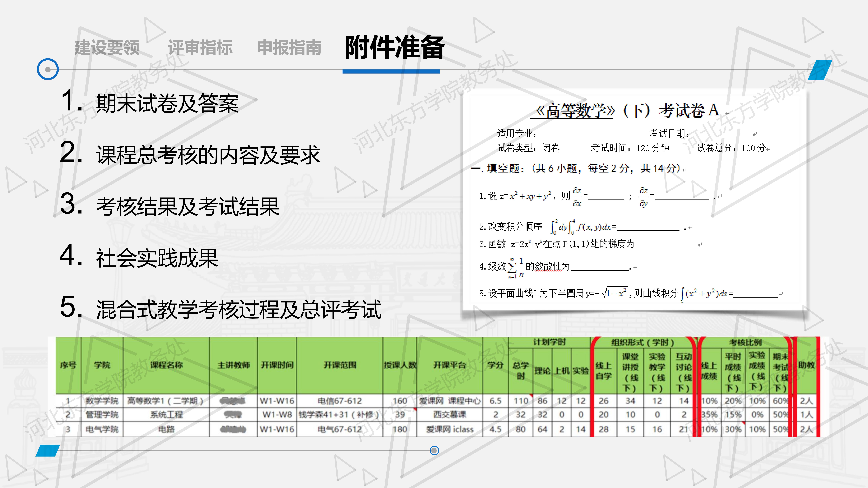Click the 110 总学时 cell
The height and width of the screenshot is (488, 868).
521,401
